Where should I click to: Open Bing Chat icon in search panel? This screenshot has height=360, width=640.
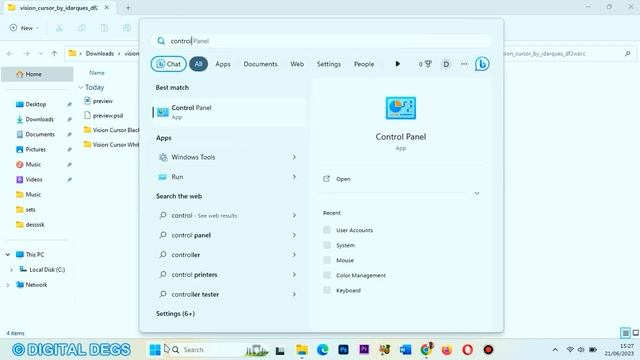(x=482, y=64)
